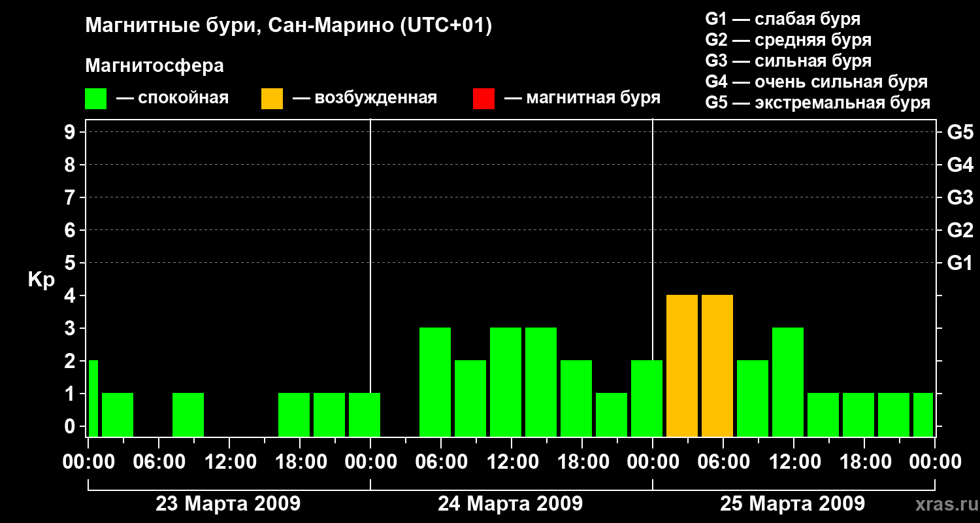Click the '23 Марта 2009' date label

pyautogui.click(x=228, y=504)
